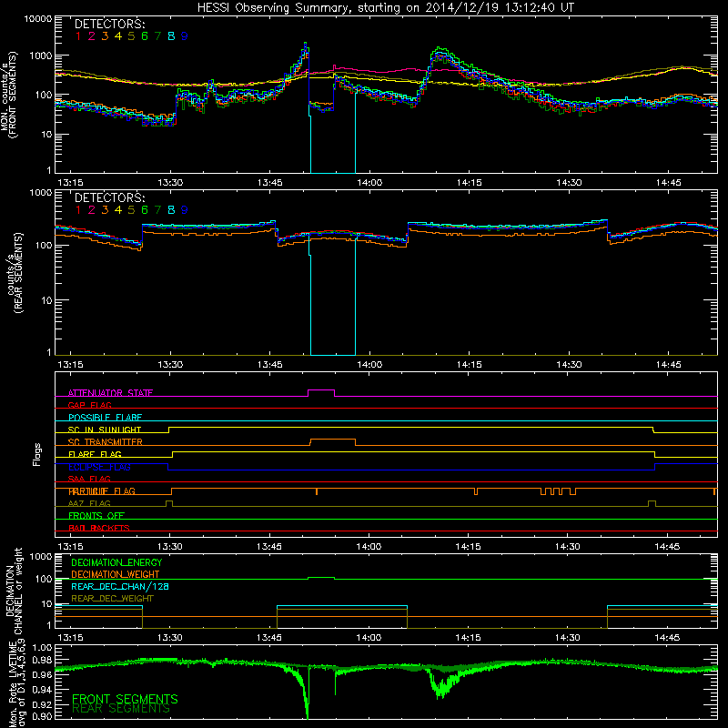This screenshot has width=728, height=728.
Task: Click the DECIMATION_ENERGY legend label
Action: tap(116, 562)
